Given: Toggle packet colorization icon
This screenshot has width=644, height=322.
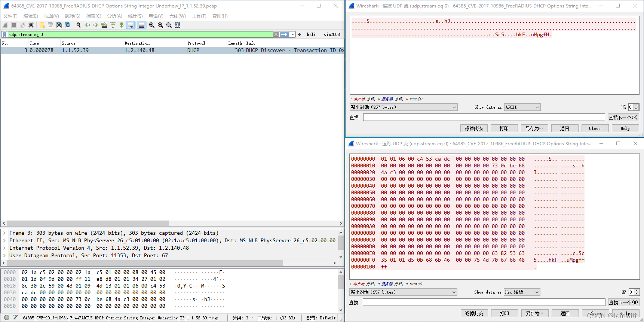Looking at the screenshot, I should tap(141, 25).
